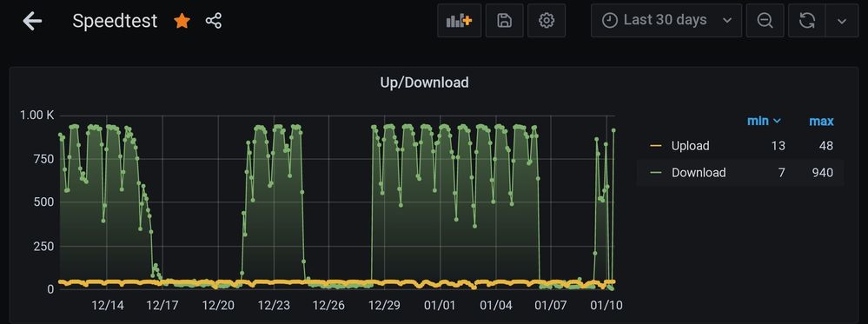Go back using the left arrow
This screenshot has width=868, height=324.
pos(32,21)
